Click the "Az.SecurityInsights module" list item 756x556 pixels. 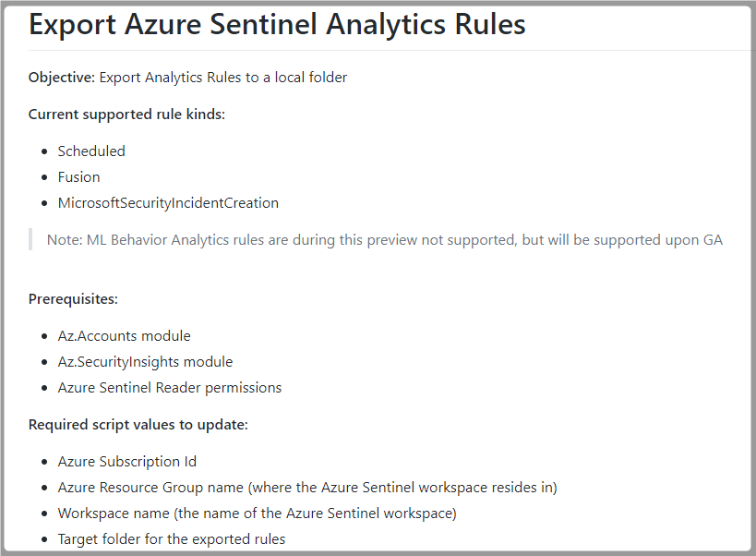145,362
